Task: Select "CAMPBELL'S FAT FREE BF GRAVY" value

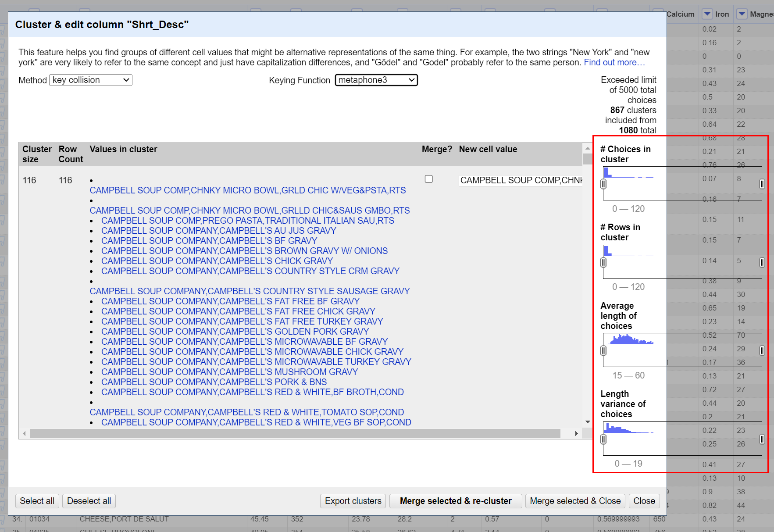Action: 231,301
